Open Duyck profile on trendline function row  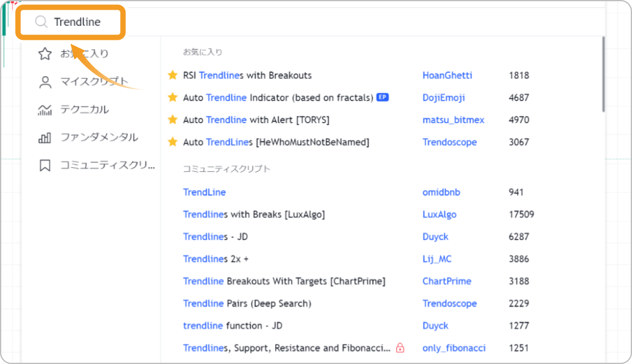pos(436,326)
